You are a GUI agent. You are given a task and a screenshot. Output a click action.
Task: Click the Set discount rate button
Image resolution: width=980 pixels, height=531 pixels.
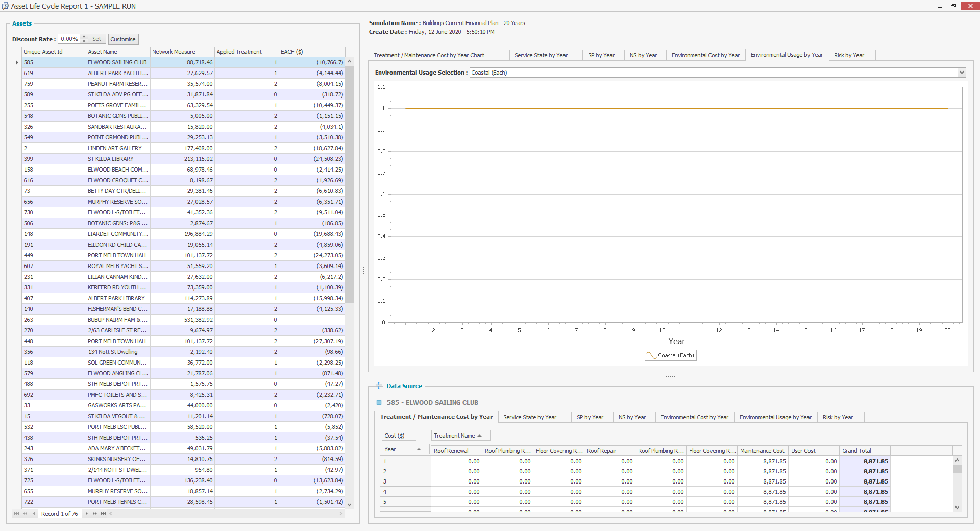[96, 39]
